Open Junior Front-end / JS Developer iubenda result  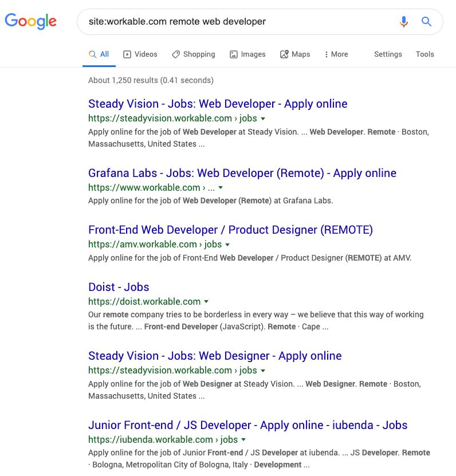[247, 425]
